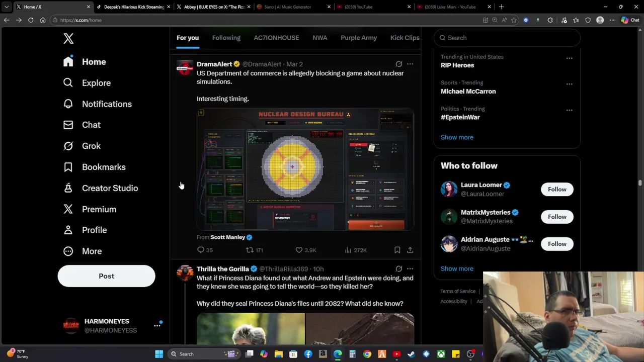
Task: Open the more options menu on Thrilla the Gorilla post
Action: [410, 268]
